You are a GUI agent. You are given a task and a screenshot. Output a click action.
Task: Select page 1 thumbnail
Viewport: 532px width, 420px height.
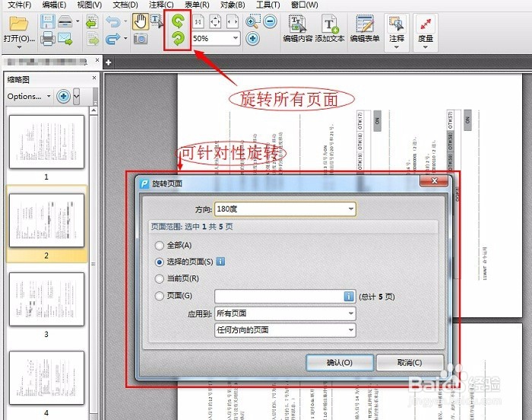coord(46,142)
